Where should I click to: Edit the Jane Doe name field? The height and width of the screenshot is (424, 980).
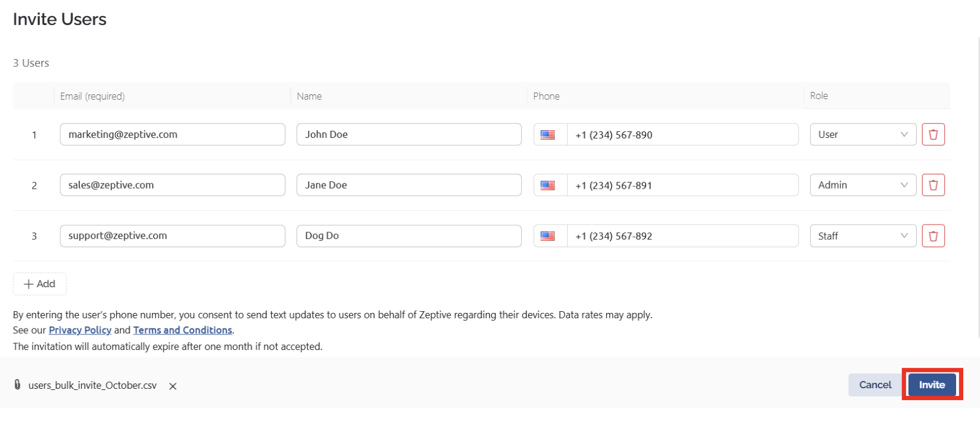tap(409, 185)
